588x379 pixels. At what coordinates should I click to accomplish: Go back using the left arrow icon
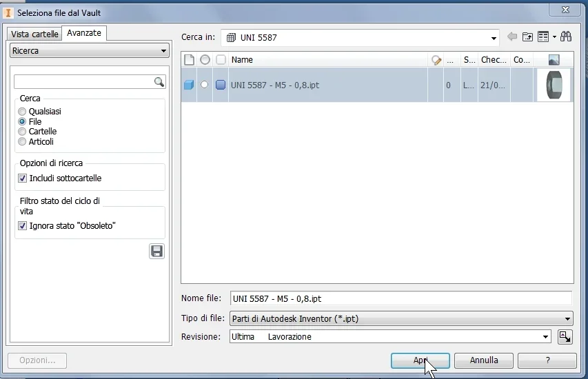[x=512, y=37]
